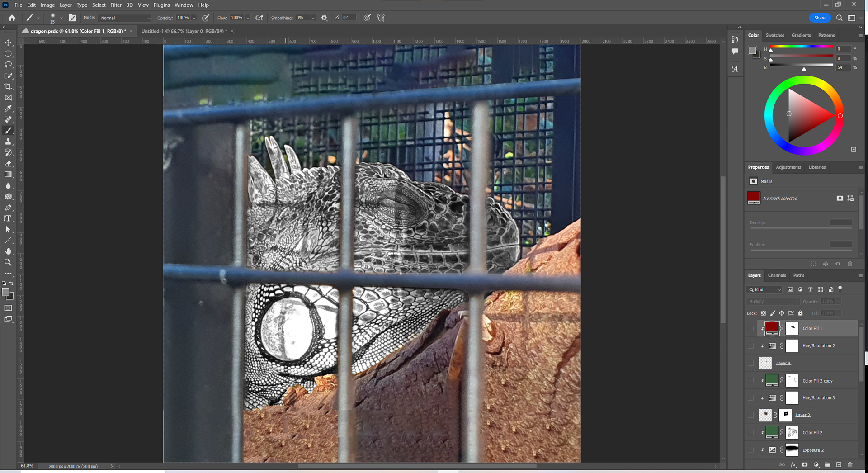868x473 pixels.
Task: Open the layer filter Kind dropdown
Action: click(x=764, y=289)
